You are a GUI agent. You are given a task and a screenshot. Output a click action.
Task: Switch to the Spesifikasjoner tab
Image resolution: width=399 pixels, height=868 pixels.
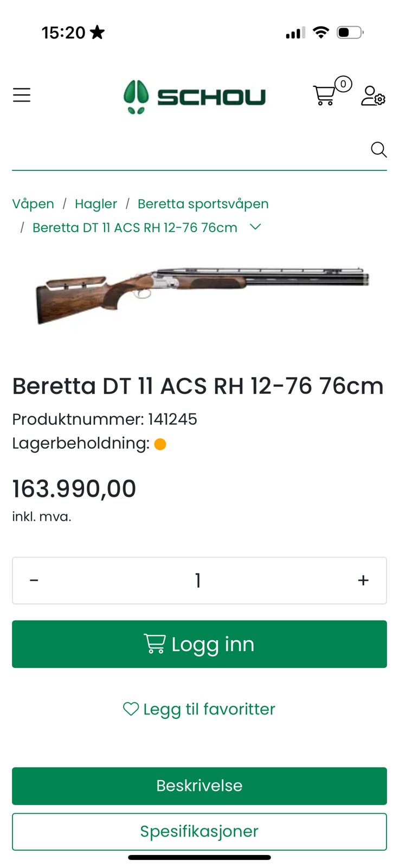tap(200, 831)
